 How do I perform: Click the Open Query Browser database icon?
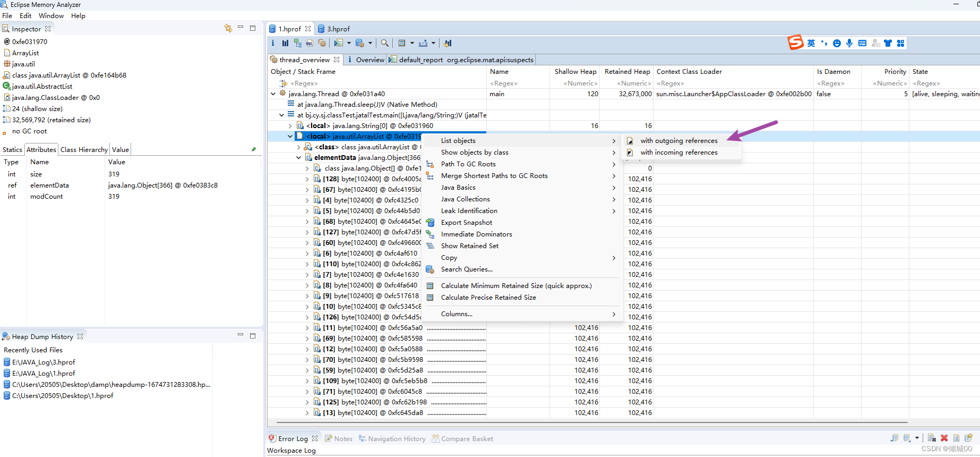coord(360,43)
